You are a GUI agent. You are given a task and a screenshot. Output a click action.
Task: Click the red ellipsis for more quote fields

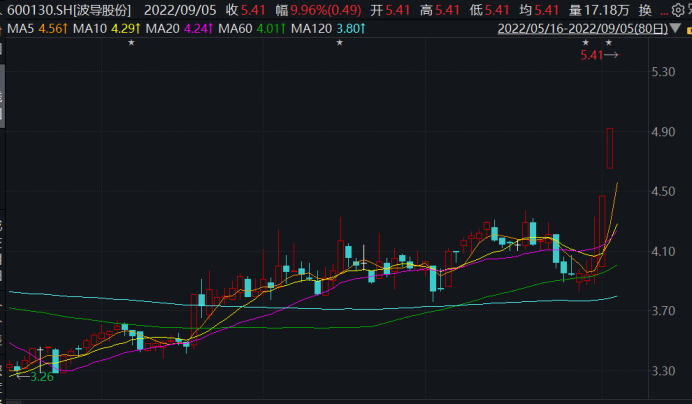pos(664,11)
